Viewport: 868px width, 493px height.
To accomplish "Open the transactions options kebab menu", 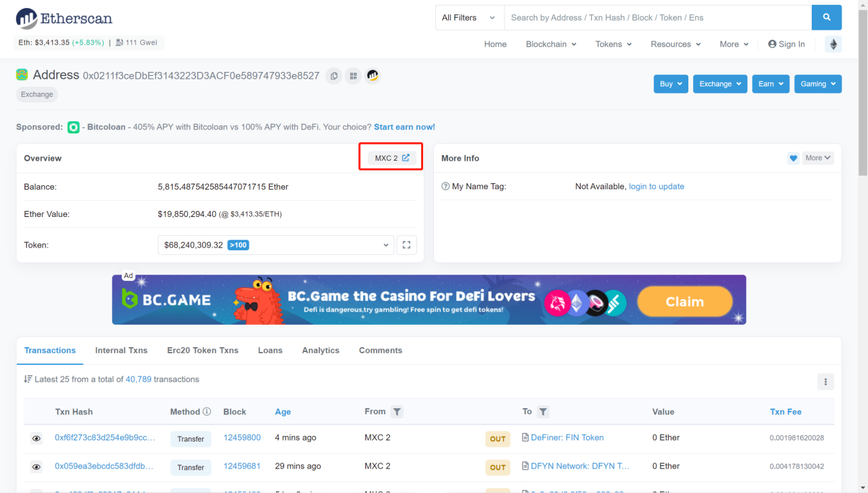I will point(825,382).
